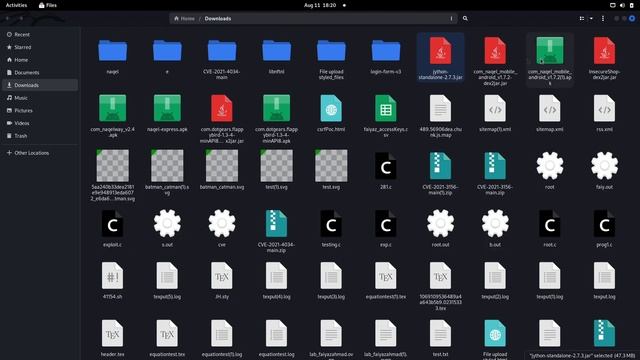Click the power icon in system tray

tap(631, 5)
